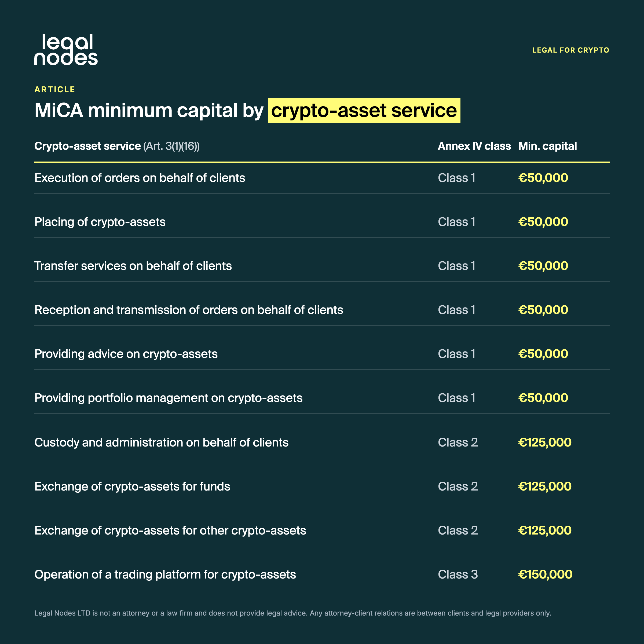Select the Crypto-asset service column header
Viewport: 644px width, 644px height.
[x=117, y=146]
